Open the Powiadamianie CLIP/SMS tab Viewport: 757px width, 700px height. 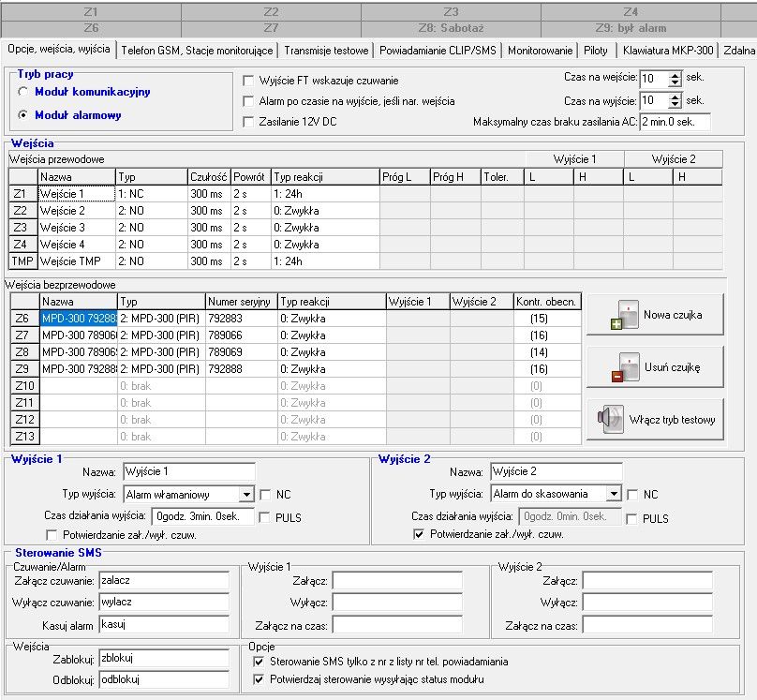(438, 51)
